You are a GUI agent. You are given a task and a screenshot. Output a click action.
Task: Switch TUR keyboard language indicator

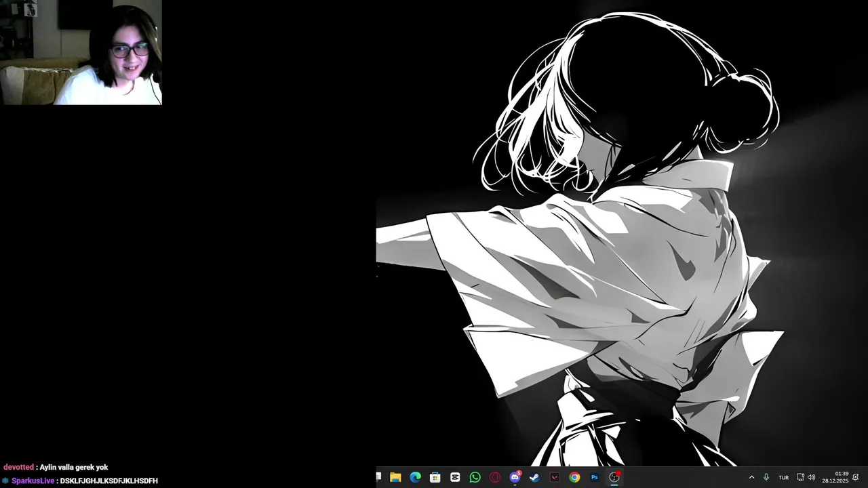point(783,478)
